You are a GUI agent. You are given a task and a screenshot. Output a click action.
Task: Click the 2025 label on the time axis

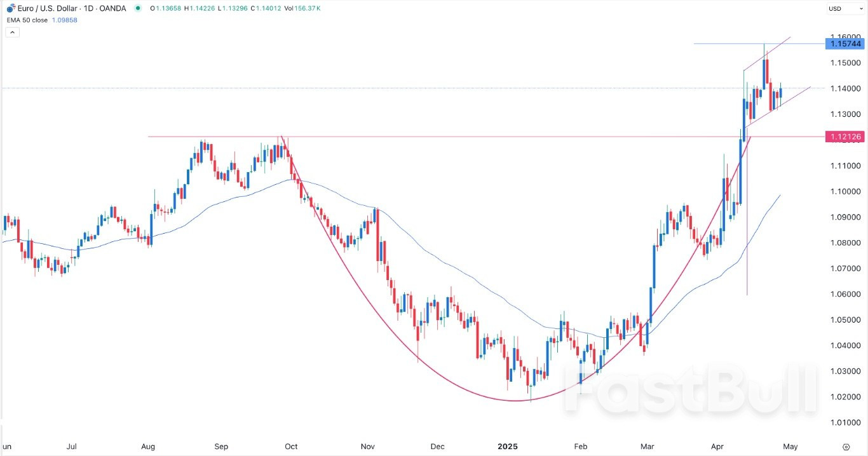point(508,446)
